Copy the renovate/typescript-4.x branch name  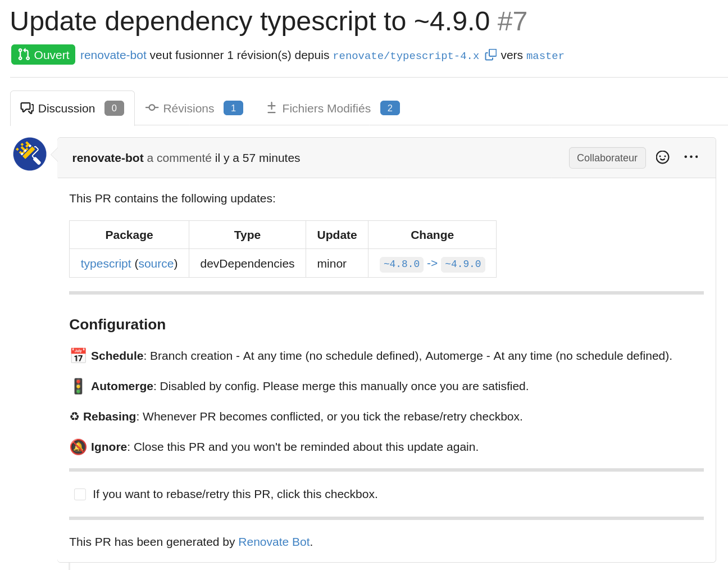[491, 55]
